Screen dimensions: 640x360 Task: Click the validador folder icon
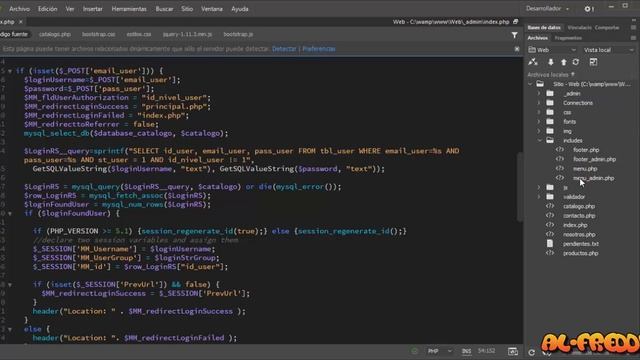click(550, 197)
